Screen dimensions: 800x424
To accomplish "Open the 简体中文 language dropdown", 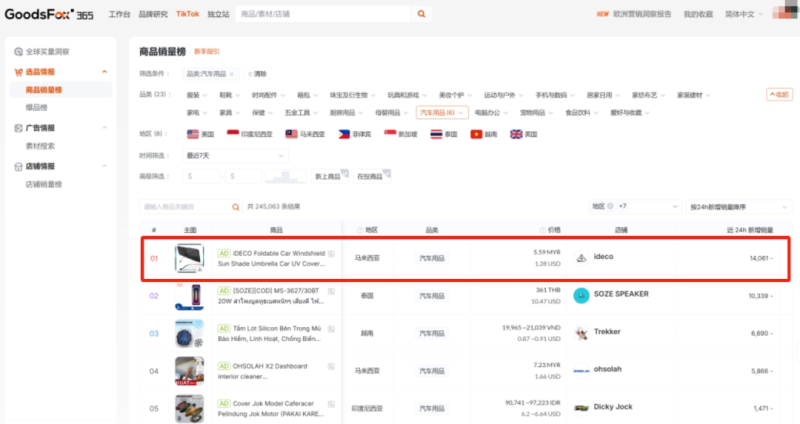I will tap(742, 14).
